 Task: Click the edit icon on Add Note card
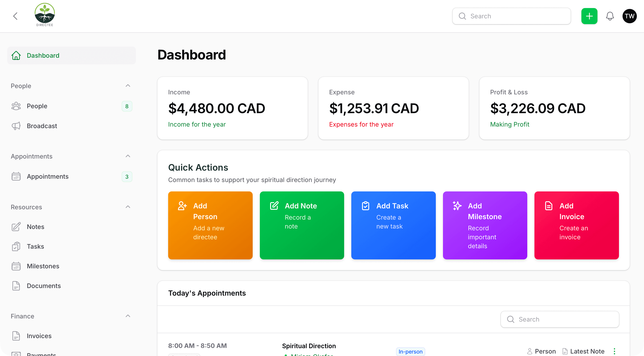[274, 206]
